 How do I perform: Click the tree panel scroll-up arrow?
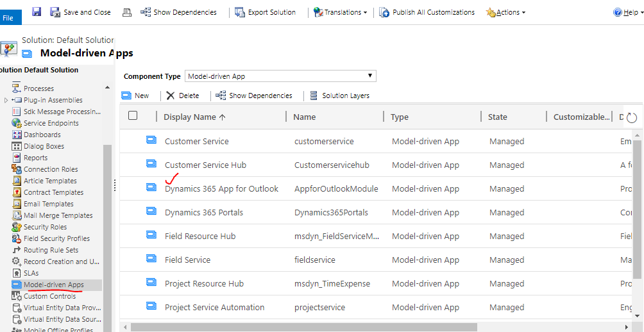pyautogui.click(x=108, y=87)
